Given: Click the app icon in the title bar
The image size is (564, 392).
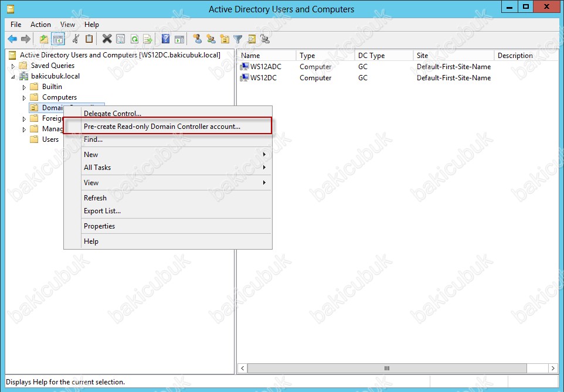Looking at the screenshot, I should (x=11, y=9).
